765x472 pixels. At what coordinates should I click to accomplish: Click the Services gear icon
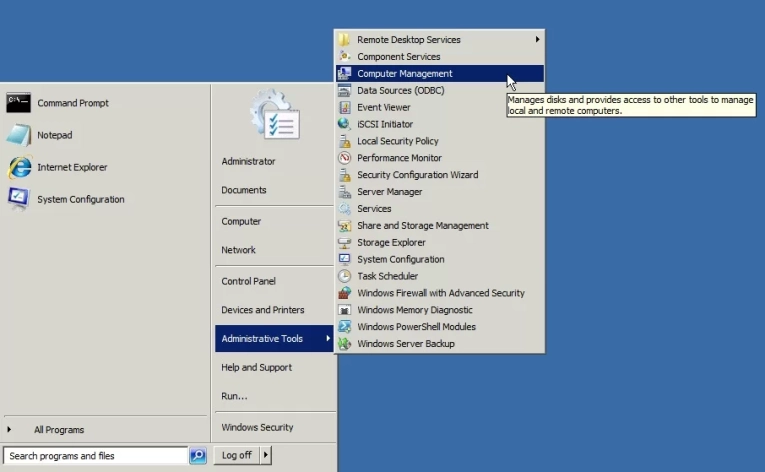345,209
